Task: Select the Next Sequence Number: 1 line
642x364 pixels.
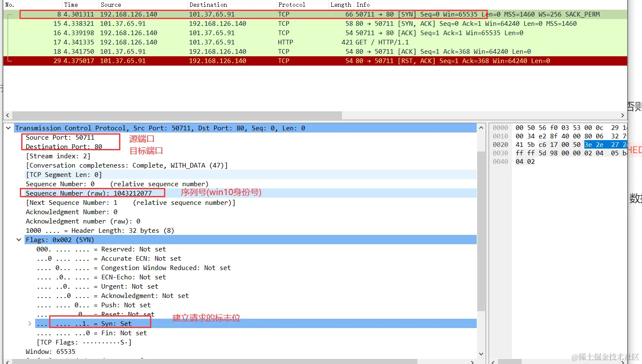Action: pos(131,202)
